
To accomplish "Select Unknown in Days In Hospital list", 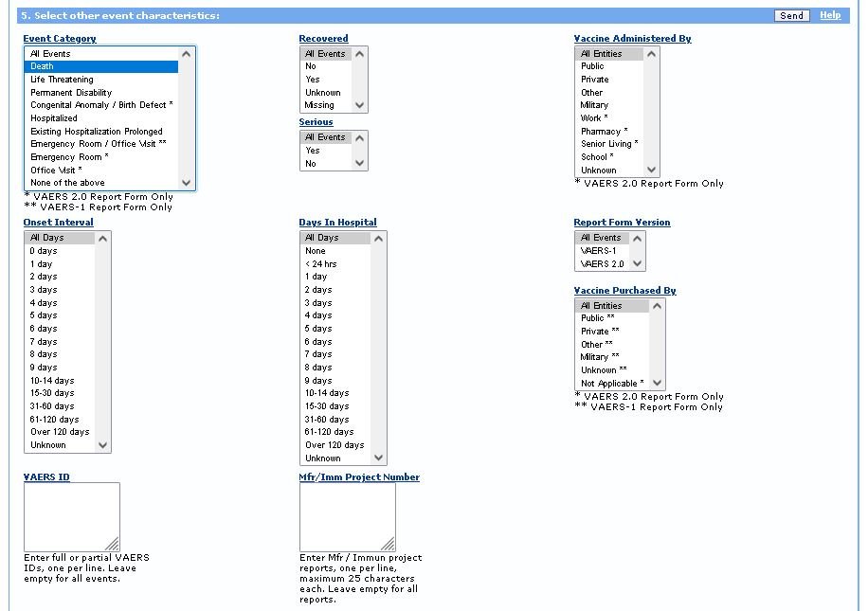I will [335, 458].
